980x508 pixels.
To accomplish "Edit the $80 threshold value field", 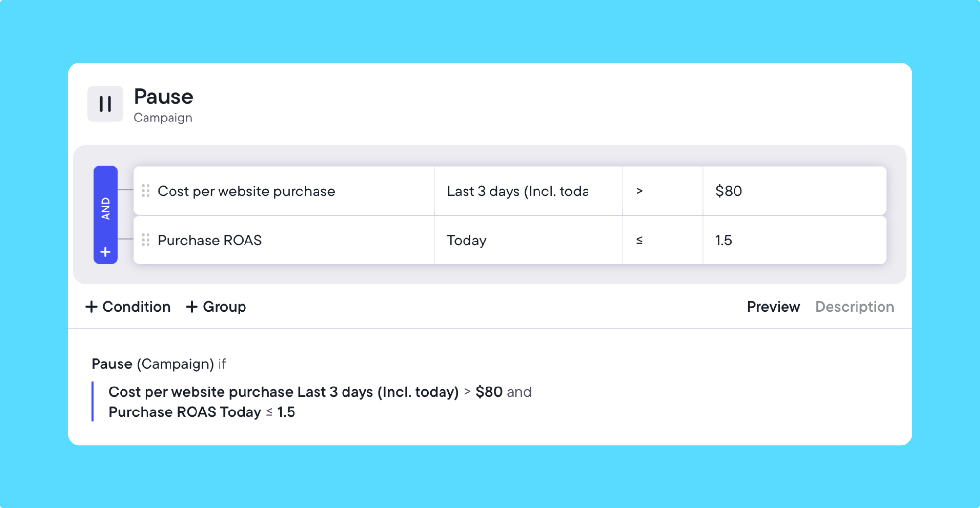I will pos(794,191).
